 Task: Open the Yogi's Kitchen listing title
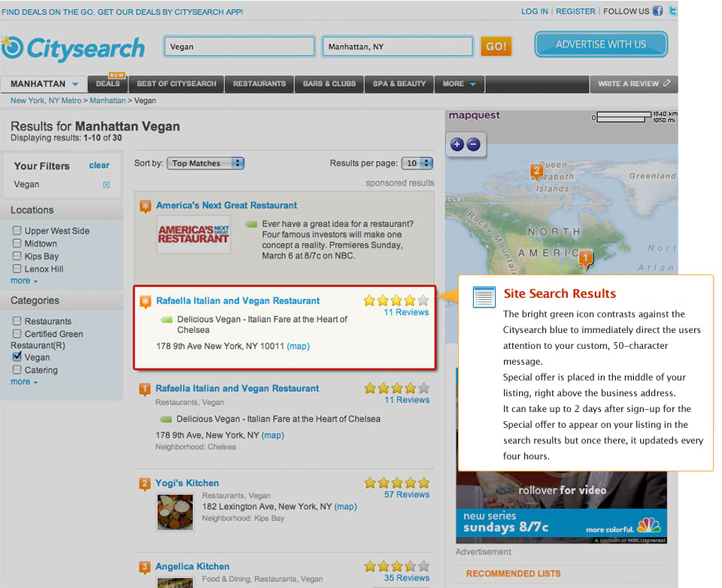coord(187,483)
